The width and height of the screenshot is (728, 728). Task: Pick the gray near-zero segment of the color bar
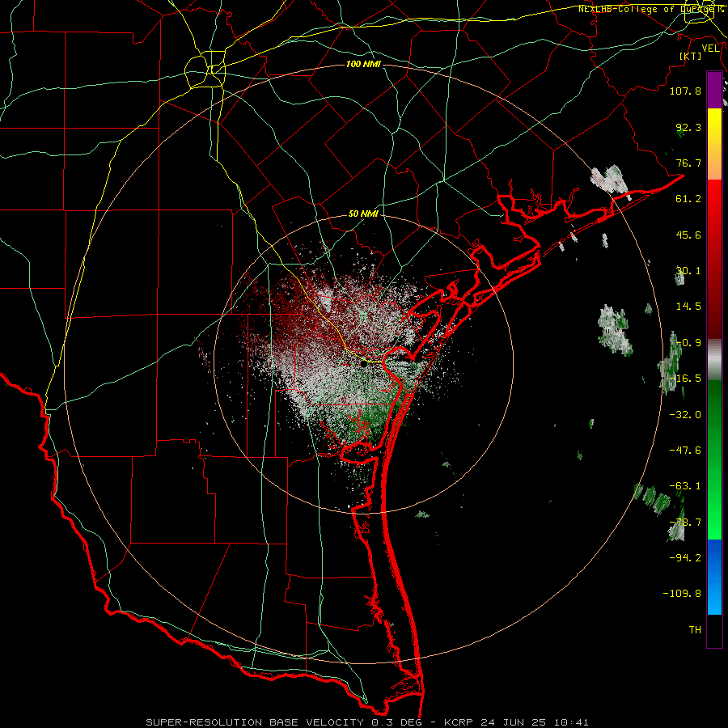[714, 358]
